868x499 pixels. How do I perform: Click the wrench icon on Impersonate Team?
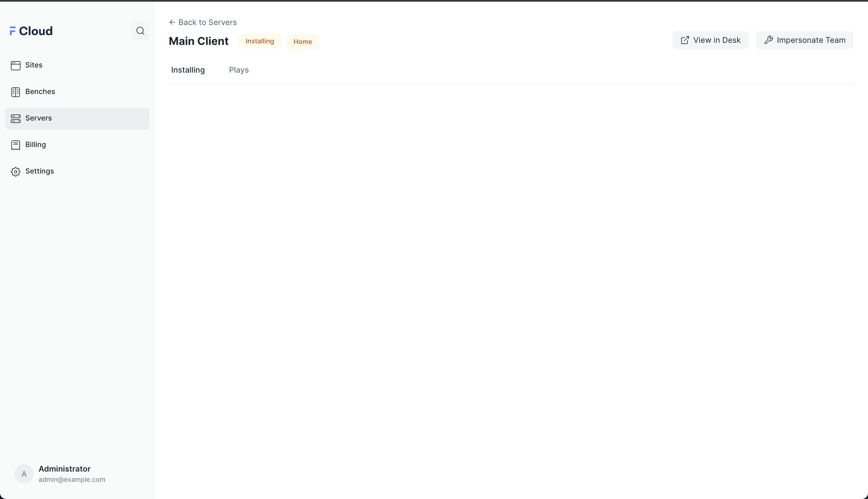(x=768, y=40)
